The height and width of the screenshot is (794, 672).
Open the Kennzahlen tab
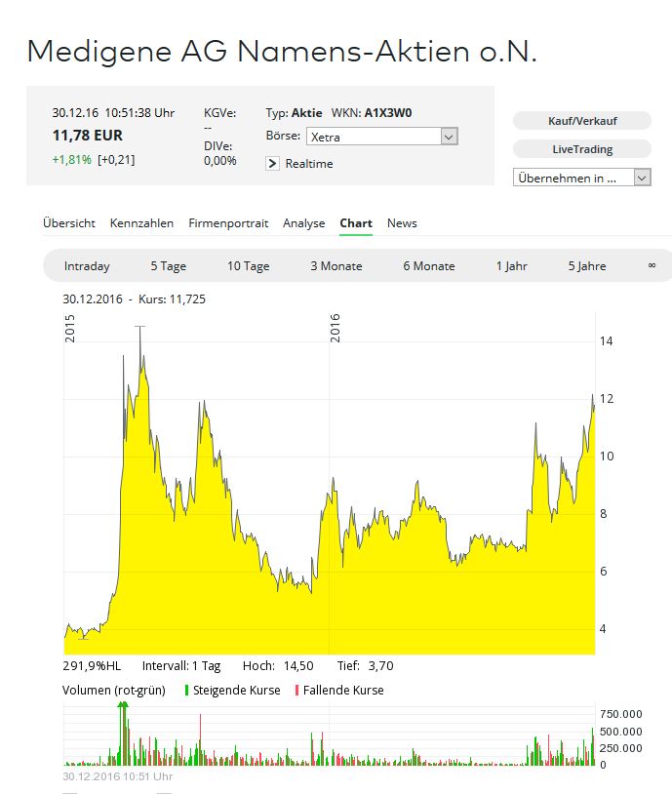click(141, 223)
